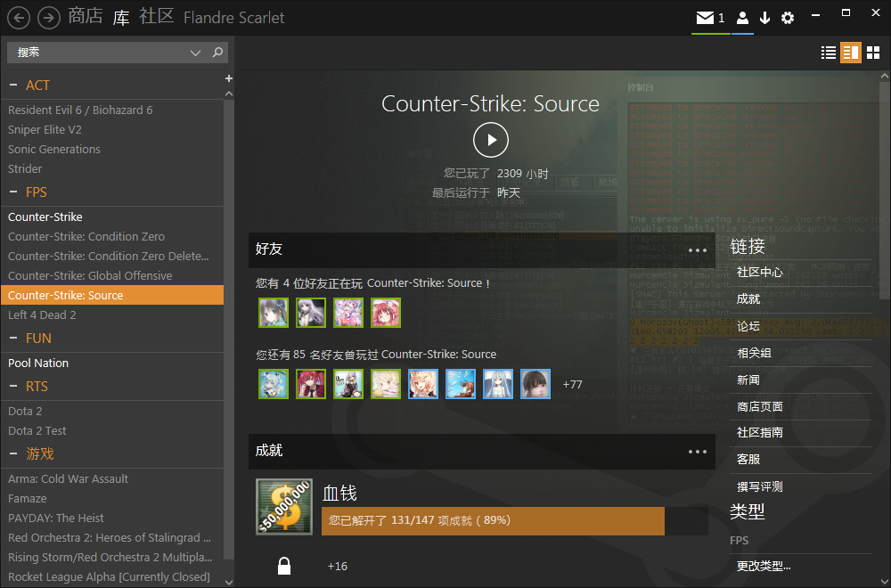This screenshot has width=891, height=588.
Task: Open the 相关组 link
Action: pyautogui.click(x=754, y=353)
